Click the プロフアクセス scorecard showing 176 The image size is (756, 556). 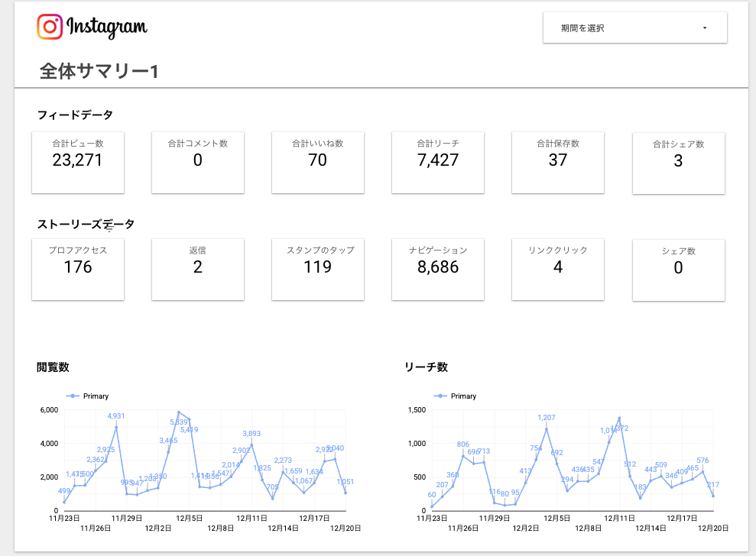click(78, 269)
